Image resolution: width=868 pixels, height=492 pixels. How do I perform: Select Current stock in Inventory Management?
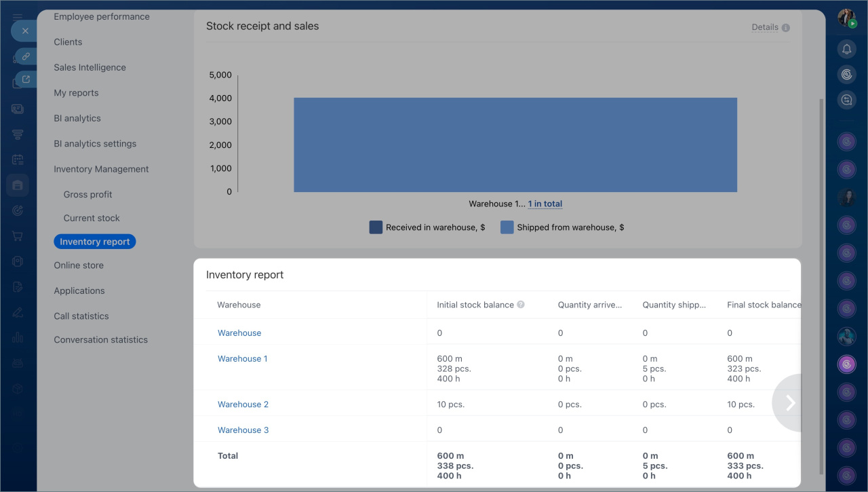92,218
